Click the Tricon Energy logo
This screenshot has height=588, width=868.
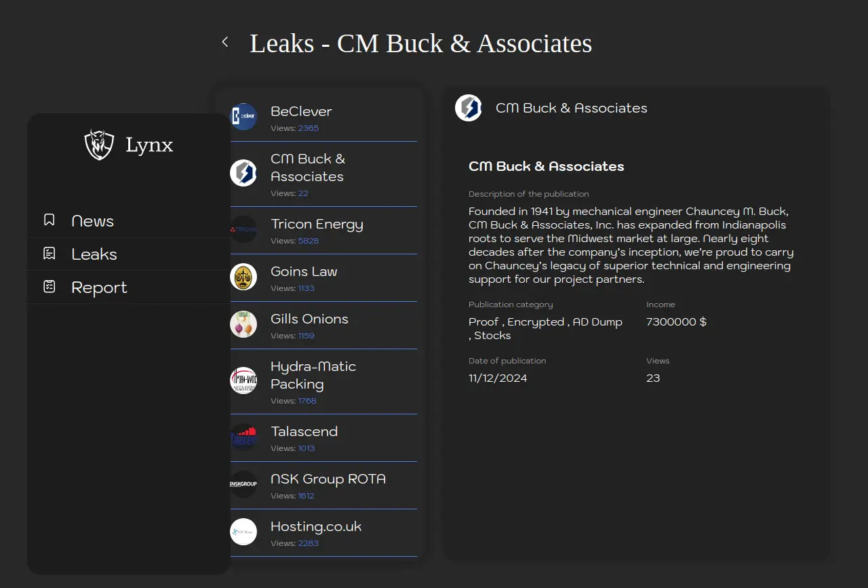click(x=243, y=229)
